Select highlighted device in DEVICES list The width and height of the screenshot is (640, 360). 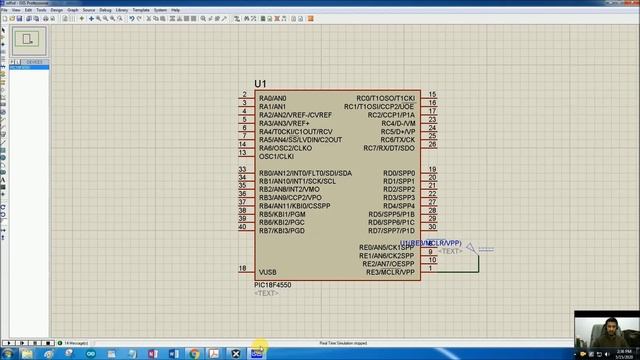pyautogui.click(x=29, y=67)
